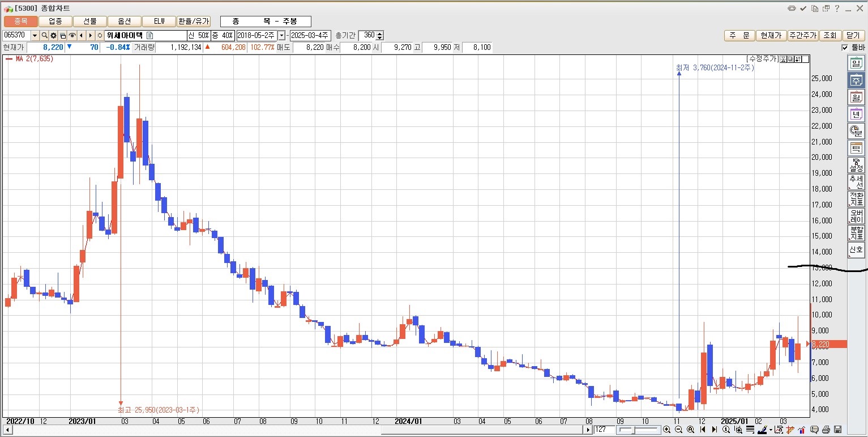Open the drawing pen tool dropdown arrow
The height and width of the screenshot is (437, 868).
[x=771, y=430]
